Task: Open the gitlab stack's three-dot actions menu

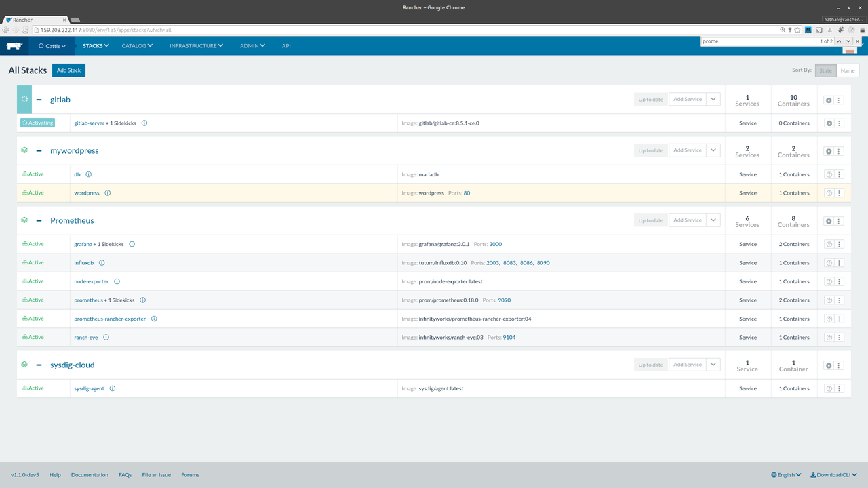Action: (x=840, y=100)
